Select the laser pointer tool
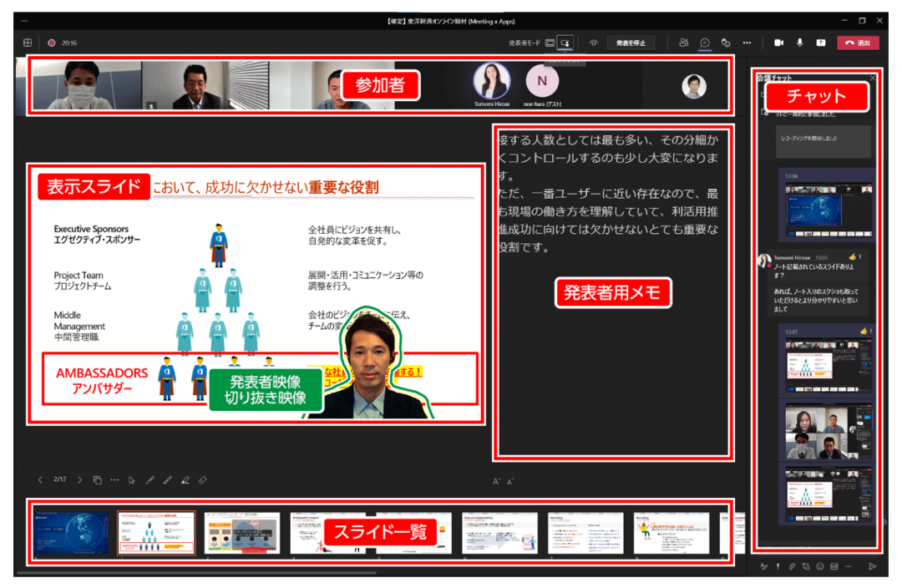 click(149, 479)
